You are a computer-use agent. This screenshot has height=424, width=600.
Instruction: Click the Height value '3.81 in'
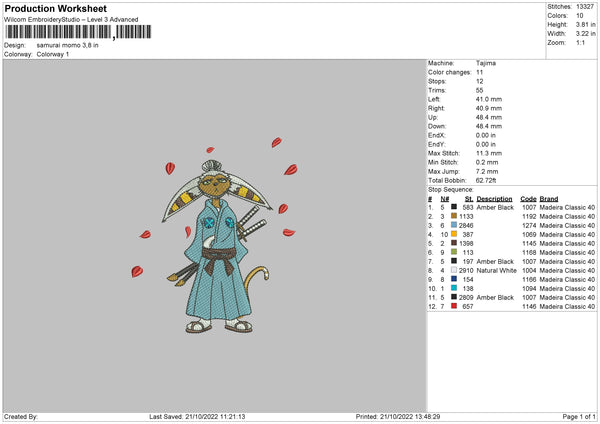[585, 24]
